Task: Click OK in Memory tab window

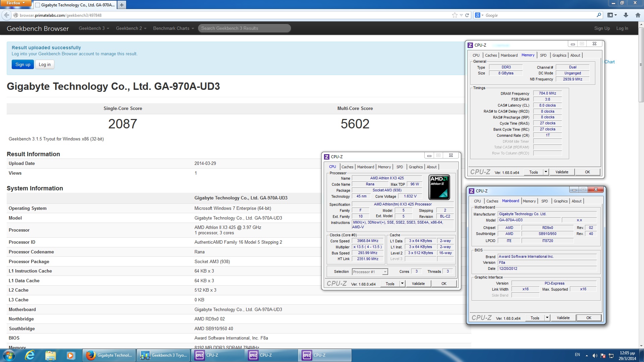Action: 587,172
